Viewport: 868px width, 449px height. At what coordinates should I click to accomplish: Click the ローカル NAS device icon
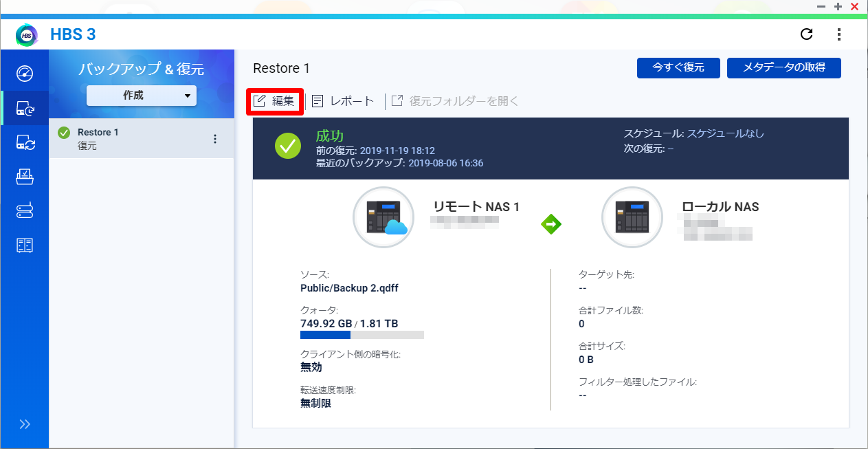[x=632, y=217]
